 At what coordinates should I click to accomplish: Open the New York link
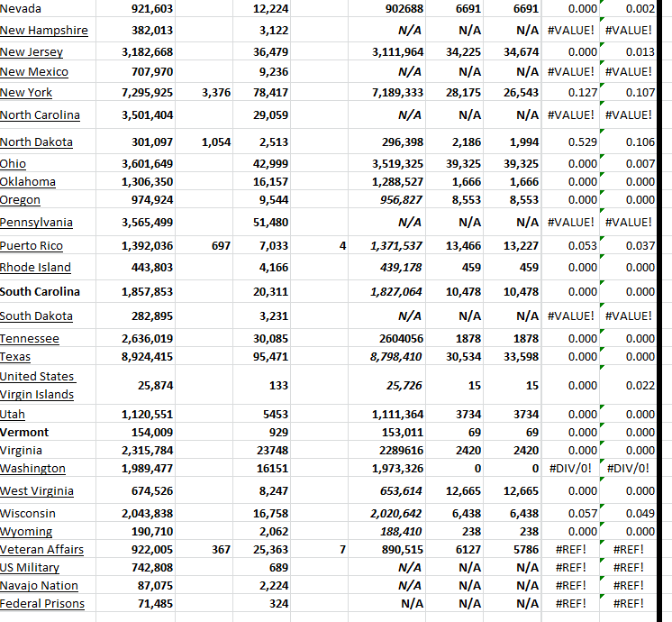[26, 92]
